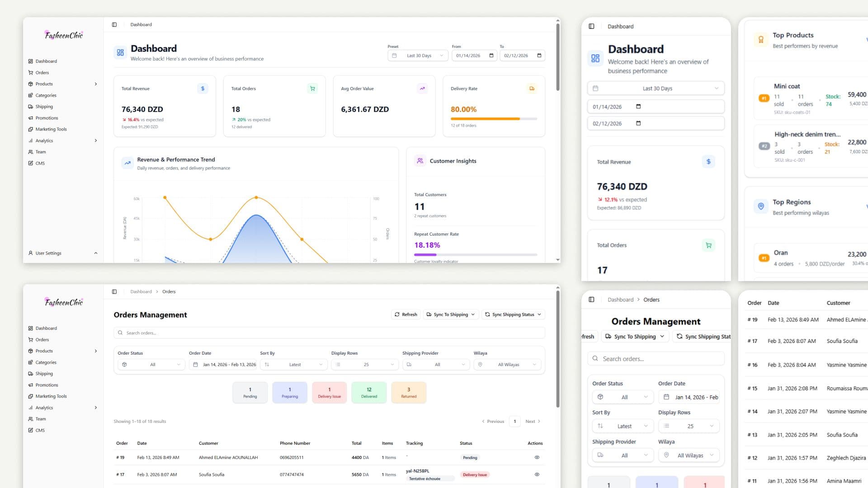Click Top Regions map pin icon

coord(761,206)
